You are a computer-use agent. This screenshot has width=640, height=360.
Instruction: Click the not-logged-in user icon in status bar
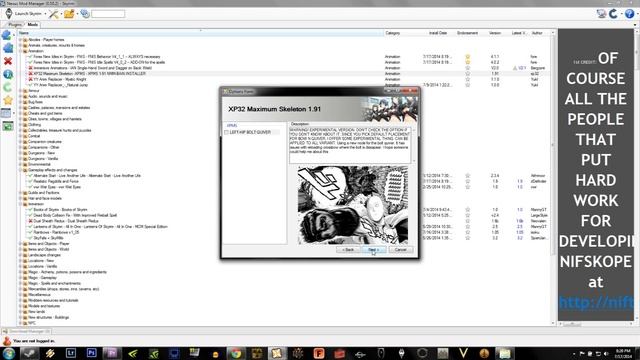coord(7,341)
